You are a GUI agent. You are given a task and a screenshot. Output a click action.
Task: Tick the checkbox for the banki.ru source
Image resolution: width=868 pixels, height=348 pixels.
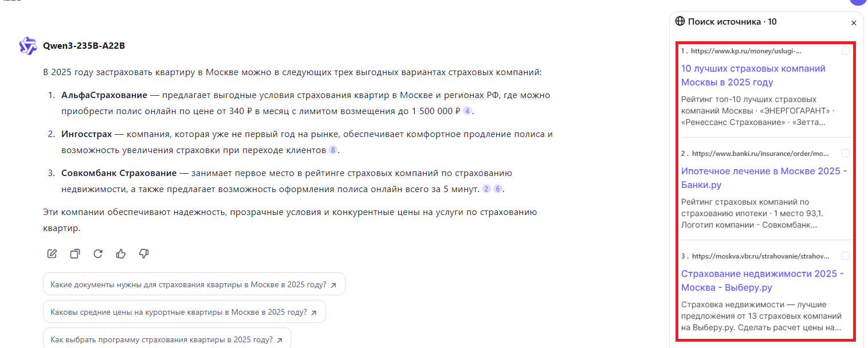pyautogui.click(x=846, y=153)
